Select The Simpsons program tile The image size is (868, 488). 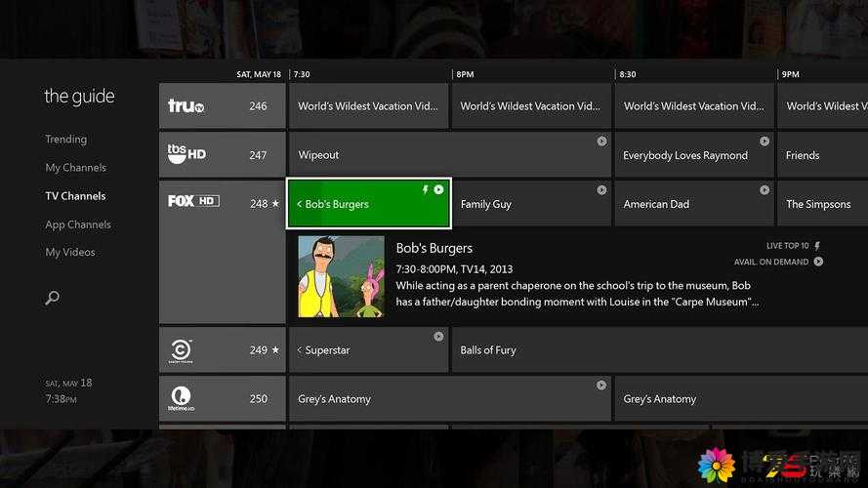823,204
